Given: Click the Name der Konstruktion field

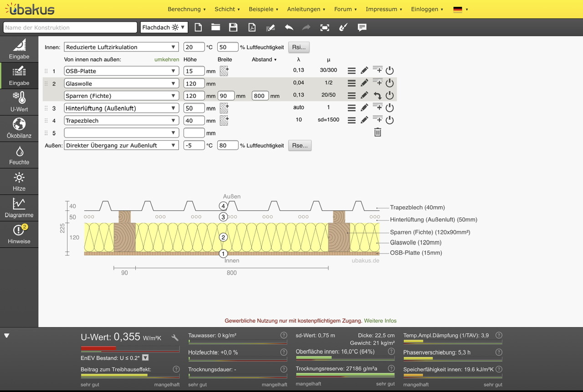Looking at the screenshot, I should [x=70, y=27].
